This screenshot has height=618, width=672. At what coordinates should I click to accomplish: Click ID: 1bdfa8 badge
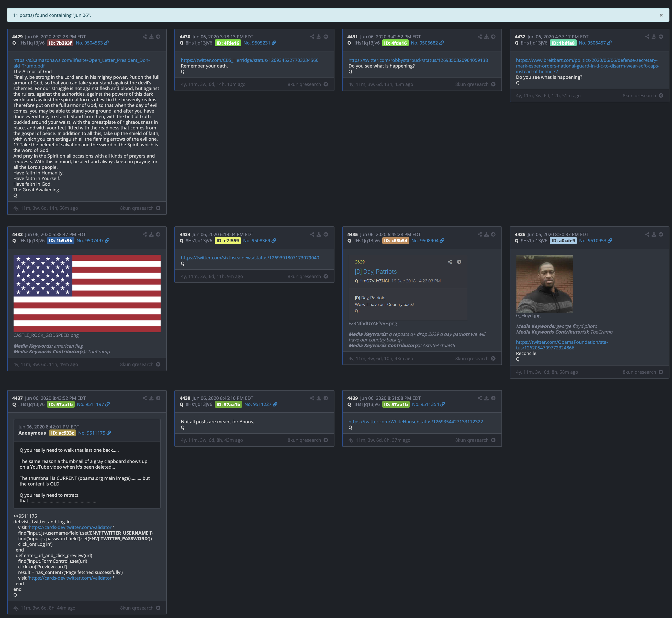[563, 43]
